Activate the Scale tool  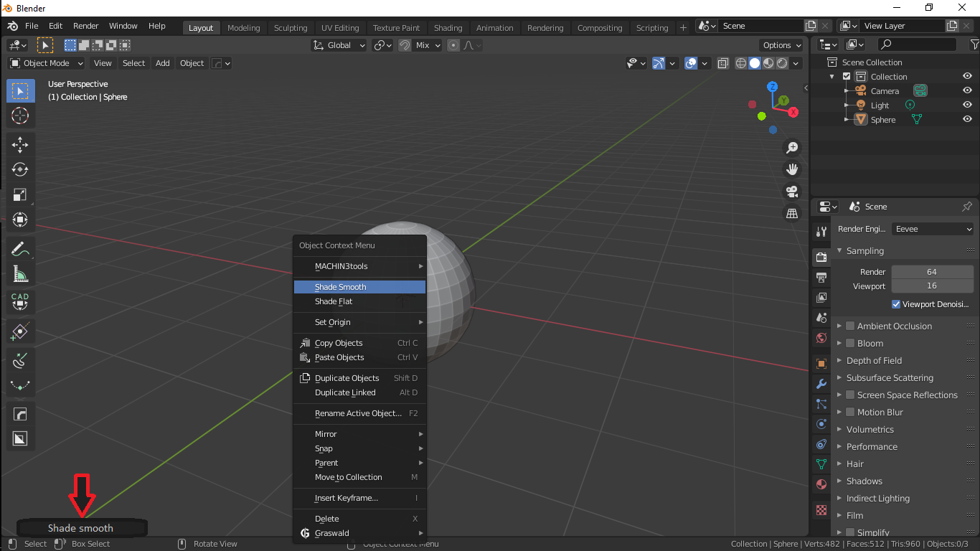tap(20, 195)
